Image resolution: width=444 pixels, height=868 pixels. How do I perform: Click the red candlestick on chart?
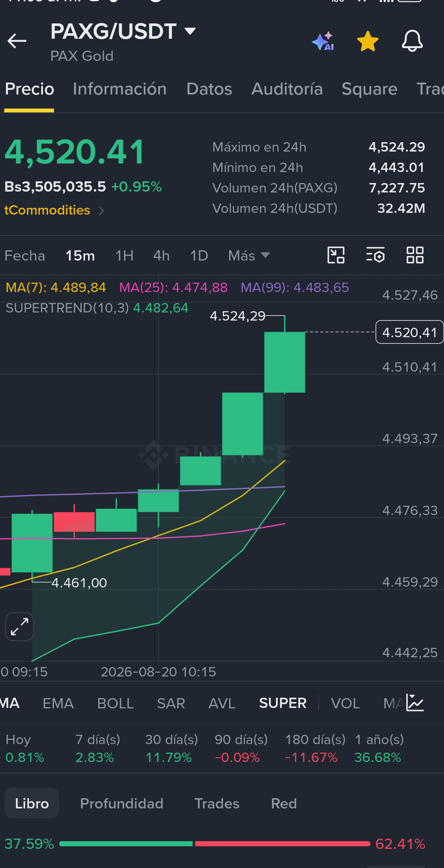74,522
